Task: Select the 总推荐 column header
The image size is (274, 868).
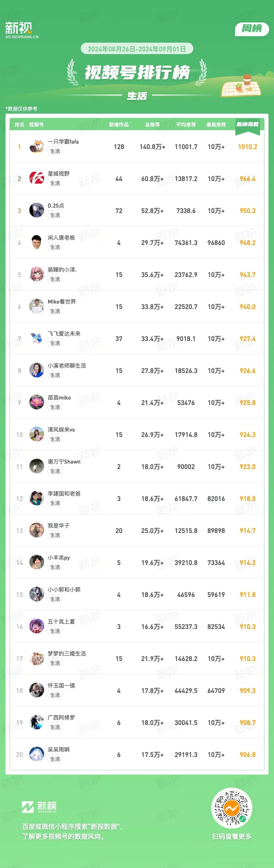Action: [x=152, y=125]
